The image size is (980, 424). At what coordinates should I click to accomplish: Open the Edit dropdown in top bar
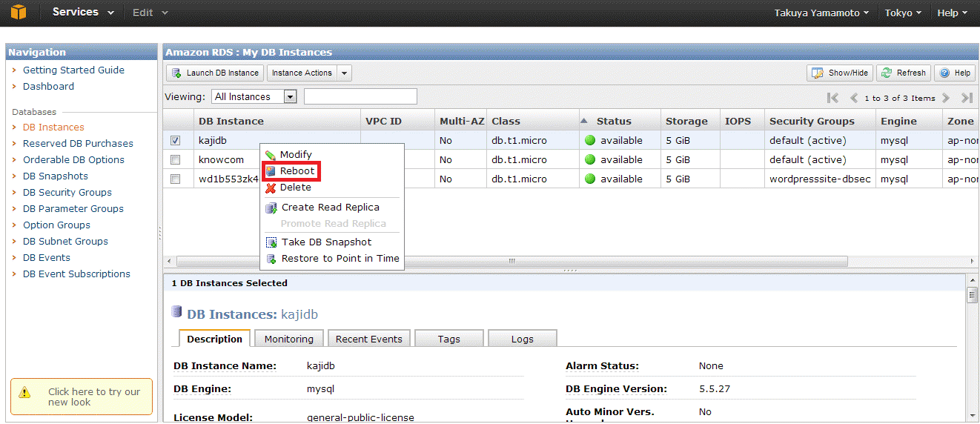150,13
